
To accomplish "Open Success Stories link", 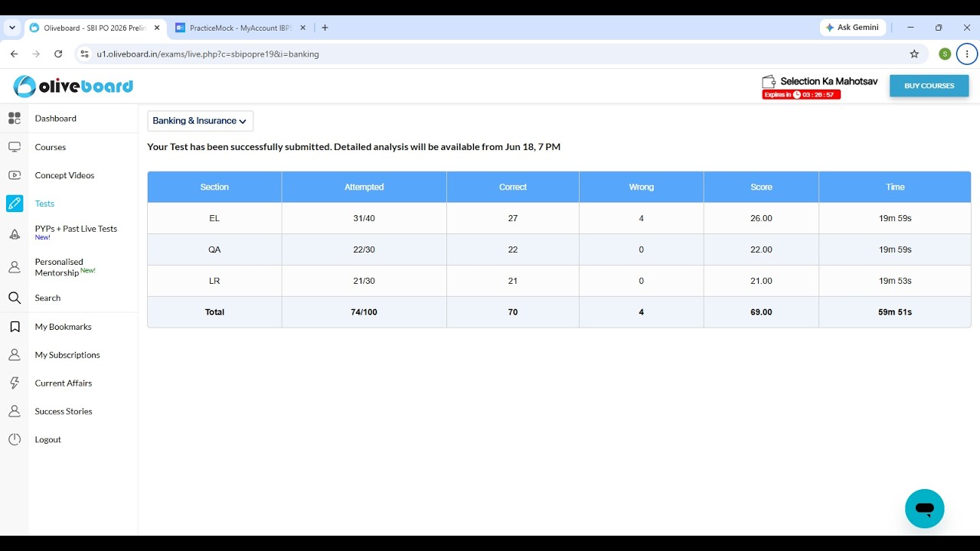I will pos(64,412).
